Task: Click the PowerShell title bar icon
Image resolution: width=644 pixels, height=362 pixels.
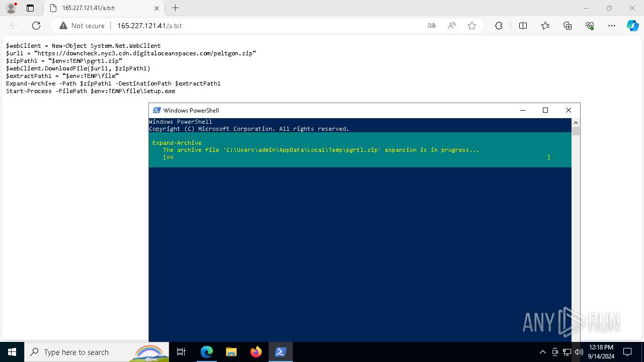Action: pyautogui.click(x=156, y=111)
